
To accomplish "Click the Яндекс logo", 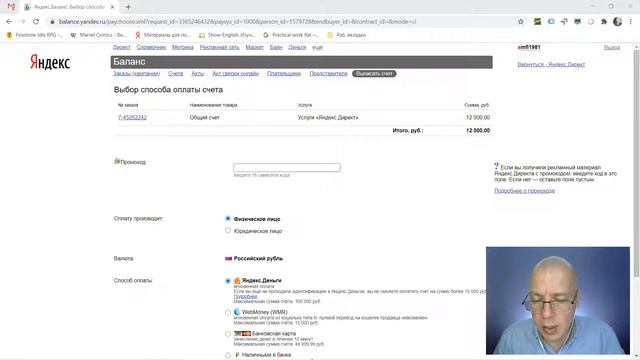I will point(50,62).
